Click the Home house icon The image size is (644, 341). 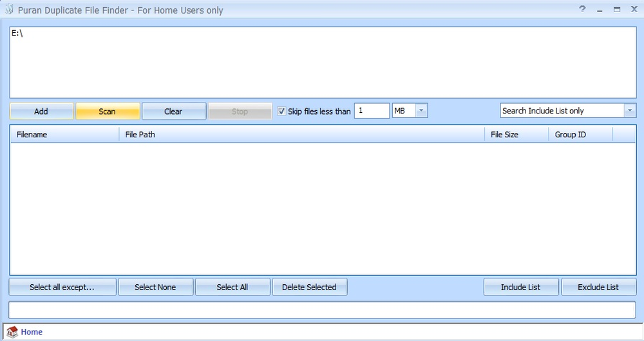tap(12, 332)
